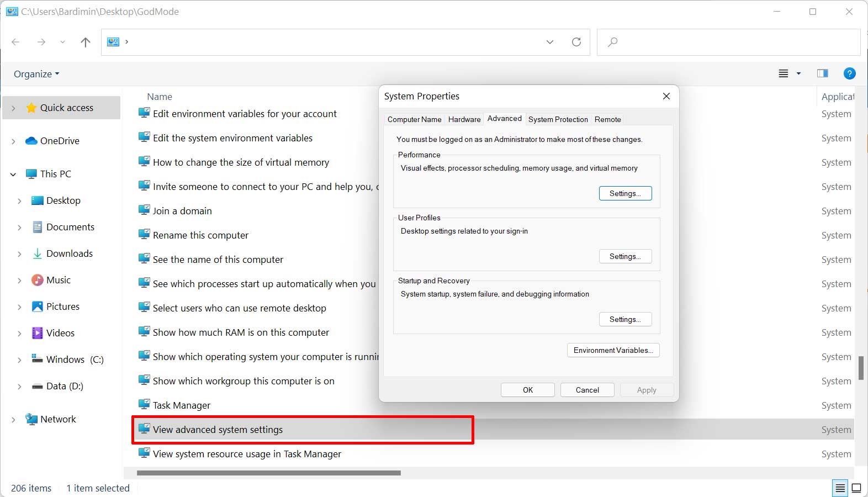Select the Advanced tab
Viewport: 868px width, 497px height.
(505, 118)
